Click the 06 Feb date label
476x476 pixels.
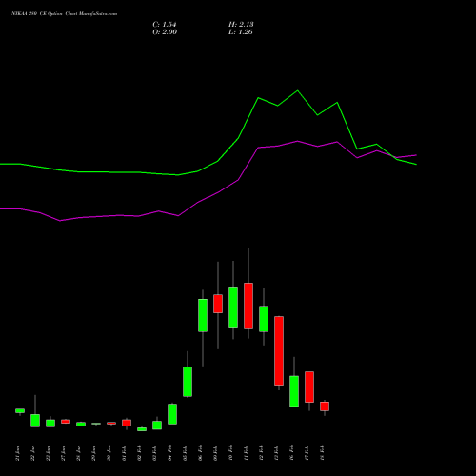201,453
